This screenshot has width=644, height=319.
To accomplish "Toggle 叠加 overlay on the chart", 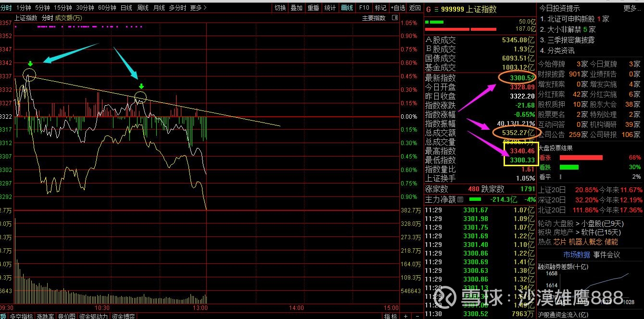I will click(x=297, y=8).
